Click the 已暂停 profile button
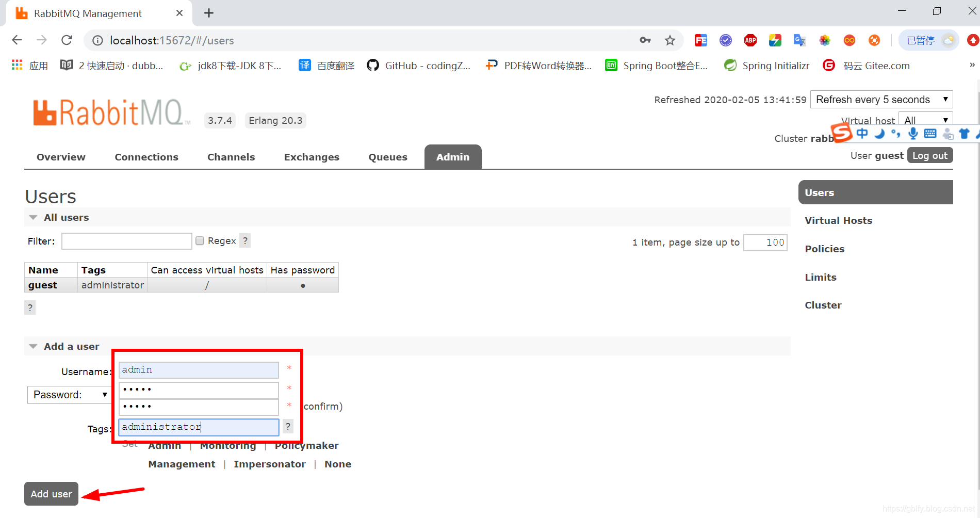The width and height of the screenshot is (980, 518). click(x=929, y=40)
